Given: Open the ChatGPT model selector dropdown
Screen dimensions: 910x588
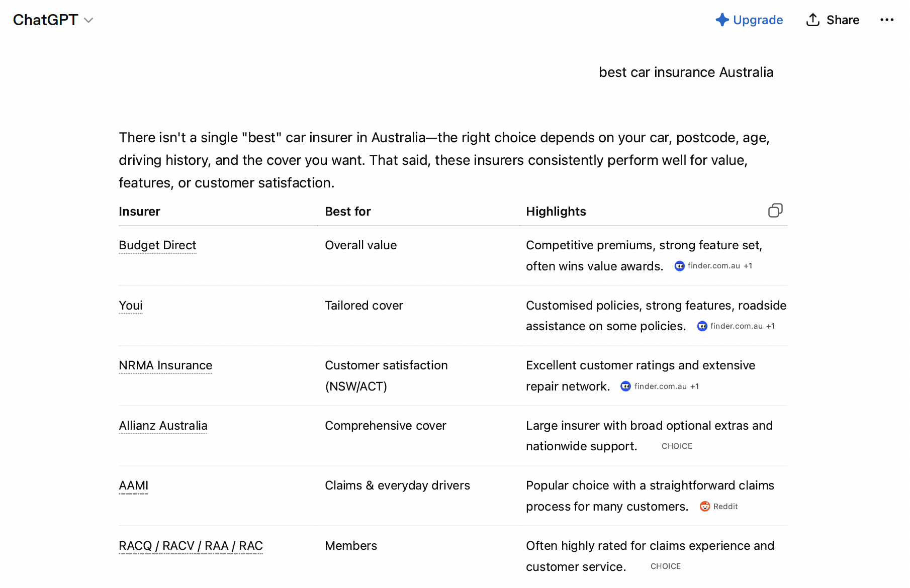Looking at the screenshot, I should [53, 20].
